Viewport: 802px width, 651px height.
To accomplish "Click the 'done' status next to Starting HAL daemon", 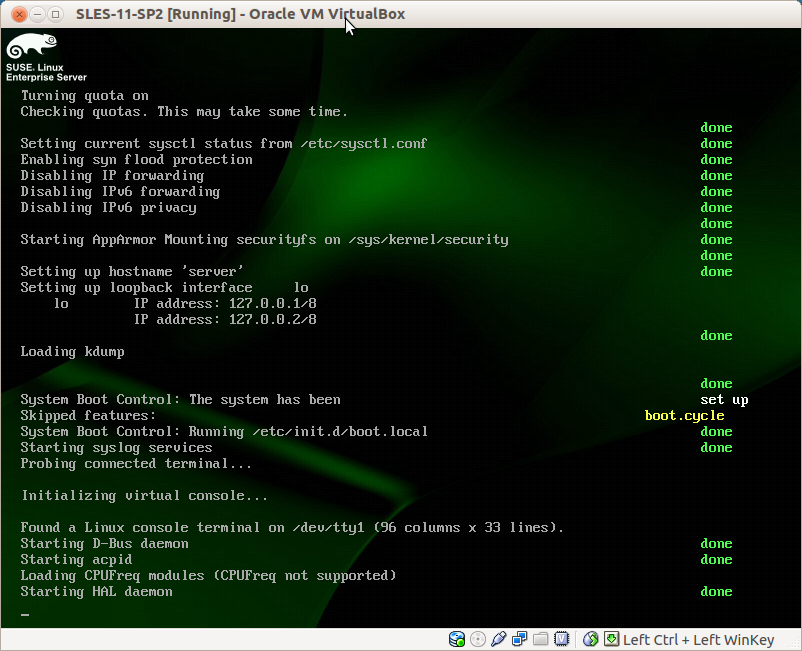I will click(716, 592).
